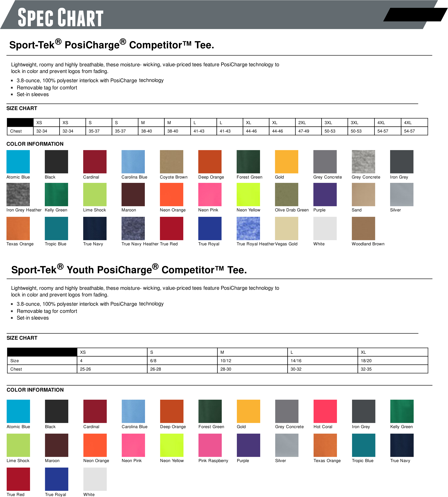Pick the Youth section Kelly Green swatch

pos(402,411)
